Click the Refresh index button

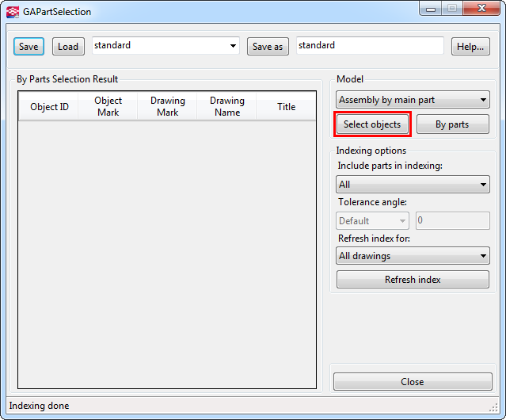pos(413,279)
